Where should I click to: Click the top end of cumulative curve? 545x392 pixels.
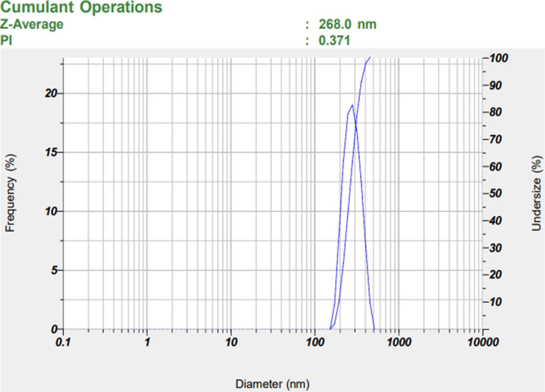pos(370,57)
